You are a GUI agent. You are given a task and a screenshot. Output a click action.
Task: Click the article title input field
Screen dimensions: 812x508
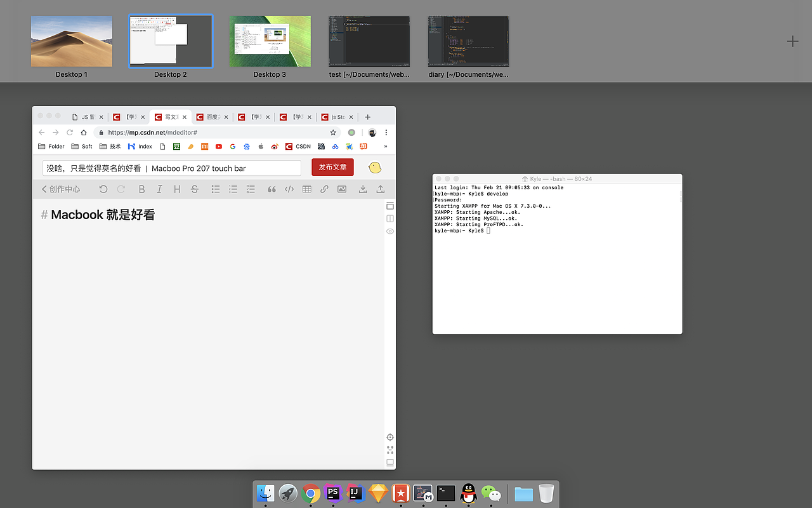(x=172, y=168)
